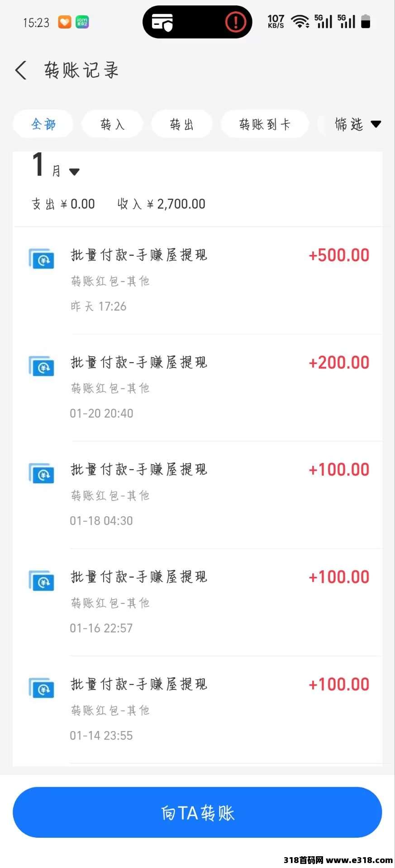Tap the transfer icon for the 01-18 04:30 entry
The image size is (395, 868).
click(42, 473)
